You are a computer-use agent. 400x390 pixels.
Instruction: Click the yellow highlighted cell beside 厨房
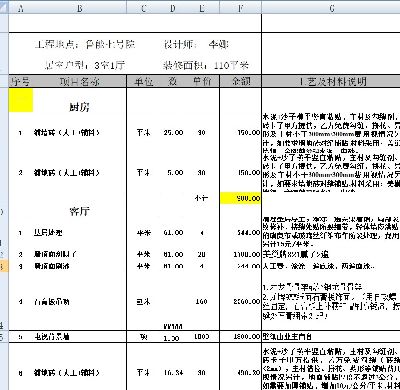tap(21, 100)
